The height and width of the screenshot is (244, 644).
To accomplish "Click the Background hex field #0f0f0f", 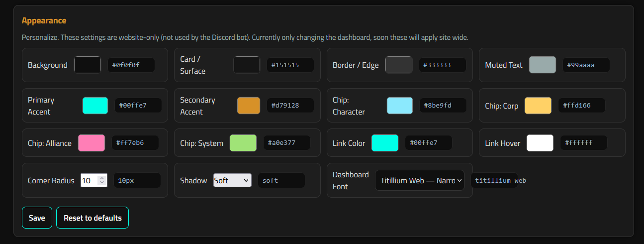I will (131, 65).
